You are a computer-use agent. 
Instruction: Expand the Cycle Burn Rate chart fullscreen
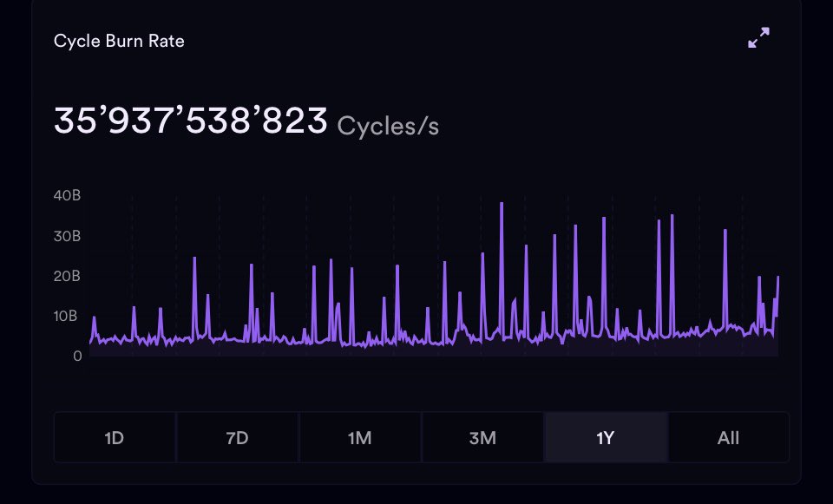tap(758, 37)
